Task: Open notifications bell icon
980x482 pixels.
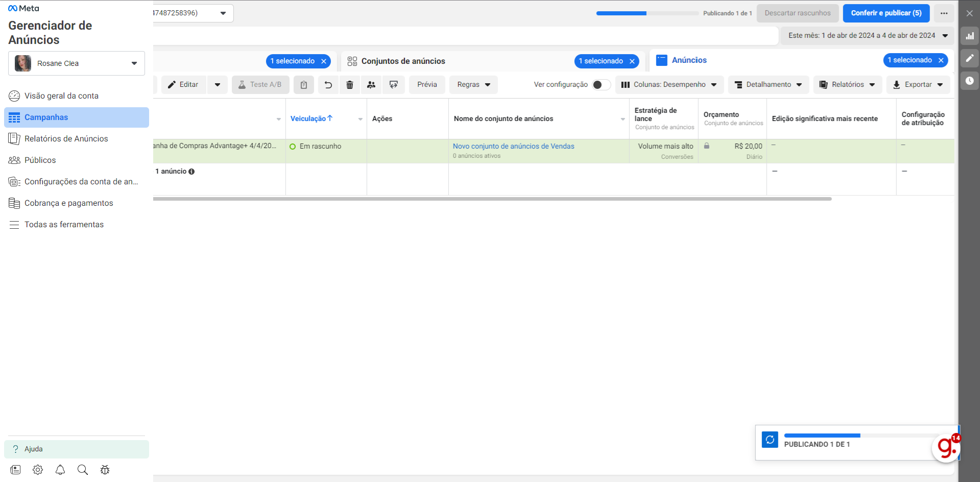Action: 60,470
